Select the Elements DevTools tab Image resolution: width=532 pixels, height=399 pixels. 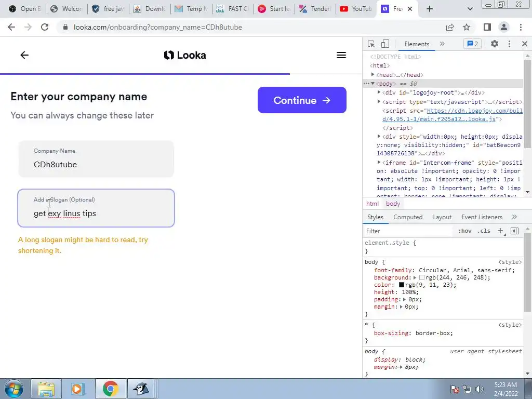click(417, 44)
